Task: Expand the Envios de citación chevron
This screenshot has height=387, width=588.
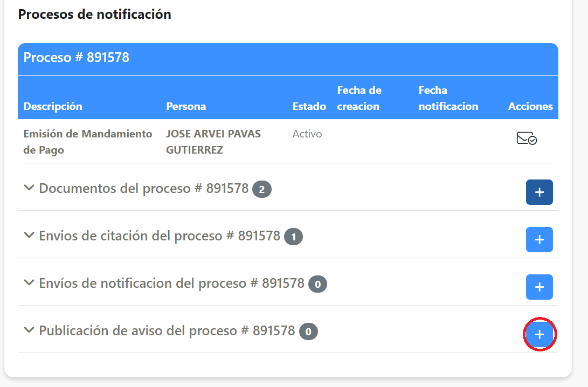Action: pos(29,235)
